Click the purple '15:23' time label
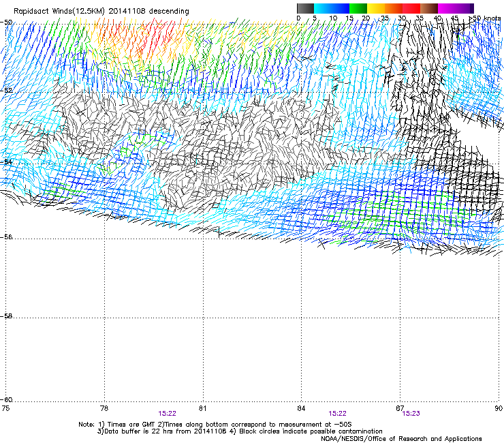 point(411,414)
